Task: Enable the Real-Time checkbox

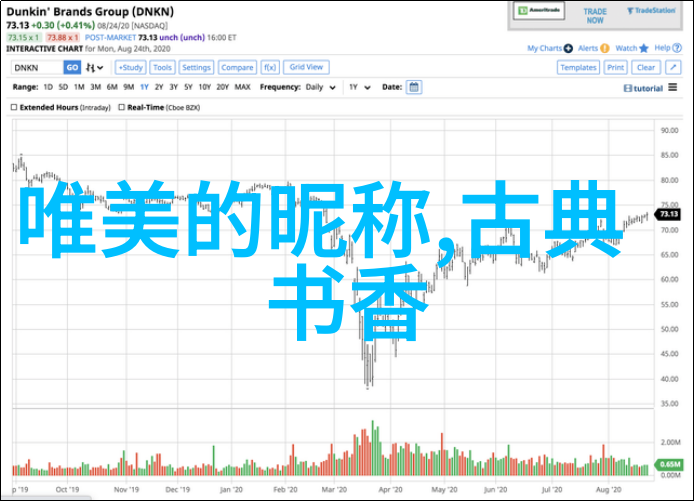Action: [x=121, y=107]
